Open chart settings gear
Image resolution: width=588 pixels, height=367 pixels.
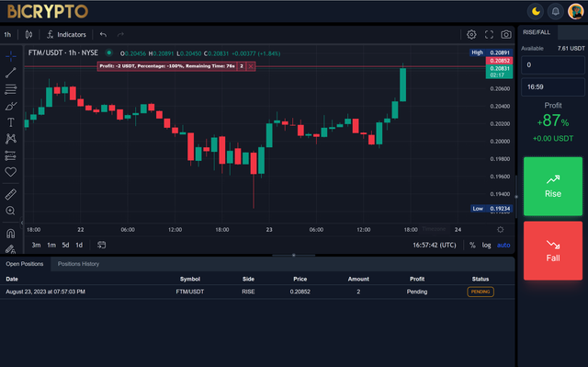click(471, 35)
